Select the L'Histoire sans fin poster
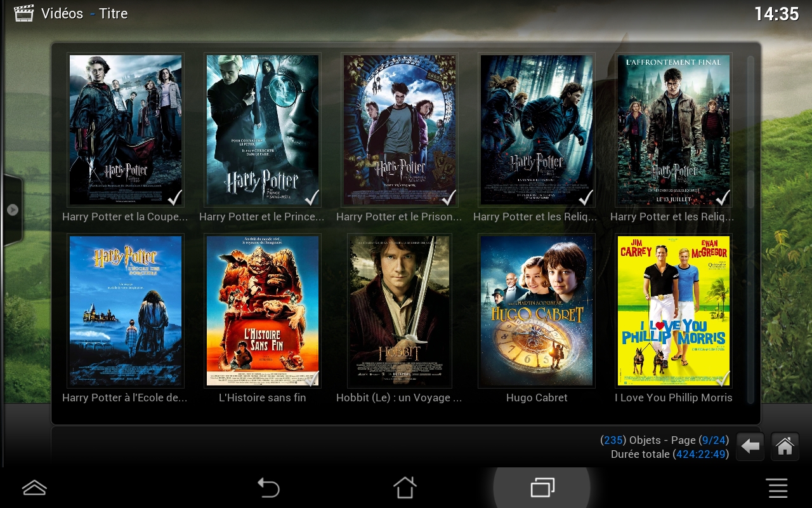 pyautogui.click(x=263, y=311)
